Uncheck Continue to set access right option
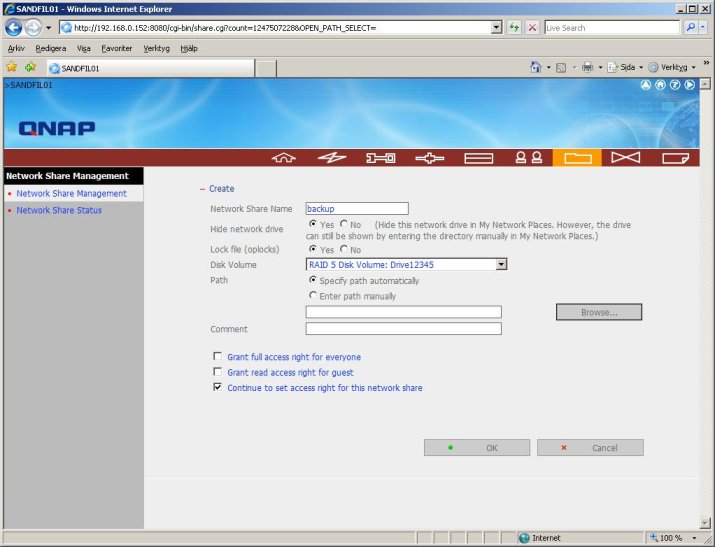This screenshot has height=547, width=715. pyautogui.click(x=217, y=388)
